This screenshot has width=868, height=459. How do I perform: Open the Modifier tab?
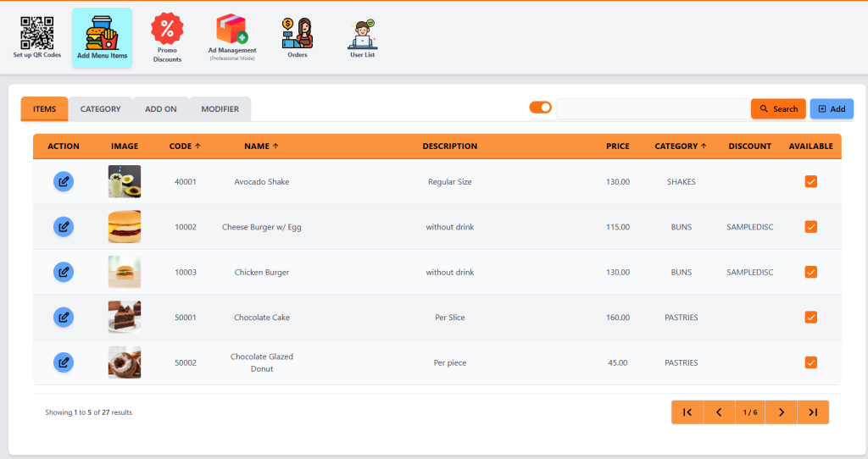pyautogui.click(x=220, y=109)
